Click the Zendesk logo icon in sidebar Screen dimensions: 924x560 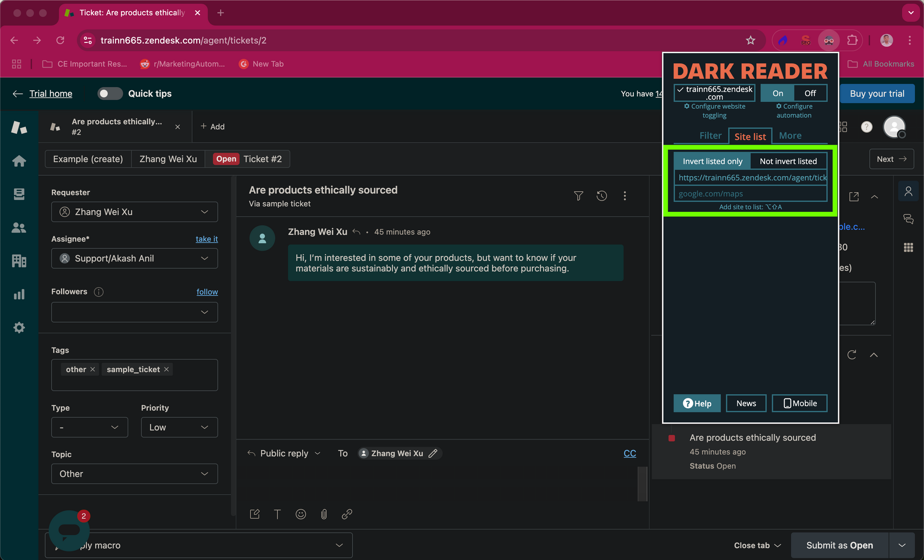[19, 127]
